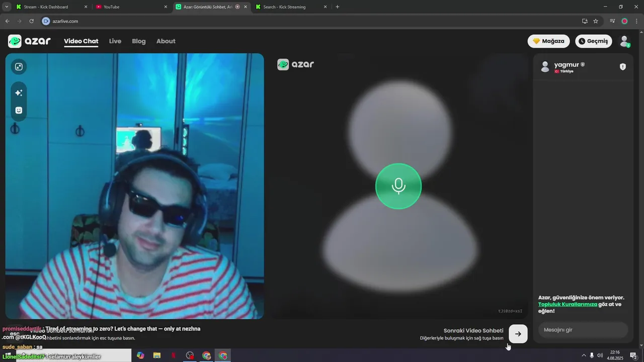644x362 pixels.
Task: Install app icon in address bar
Action: (585, 21)
